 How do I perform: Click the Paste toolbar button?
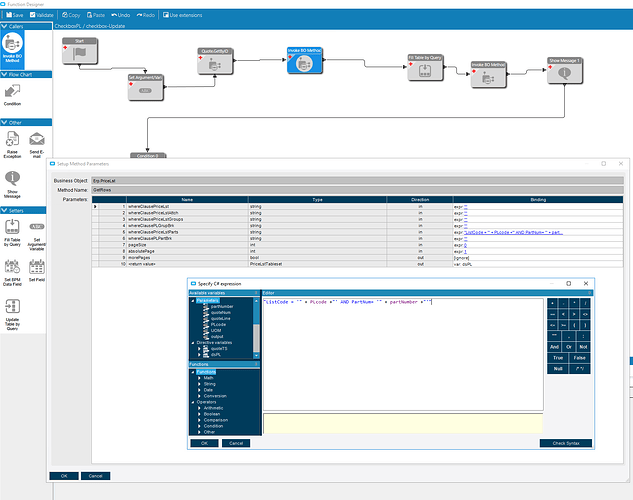click(x=96, y=15)
